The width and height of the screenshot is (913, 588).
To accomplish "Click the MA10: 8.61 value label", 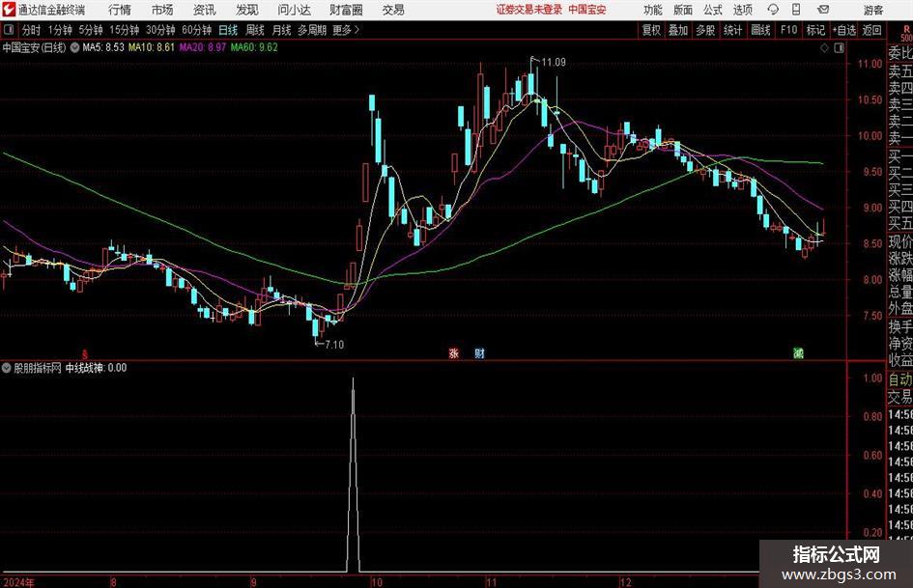I will (x=152, y=47).
